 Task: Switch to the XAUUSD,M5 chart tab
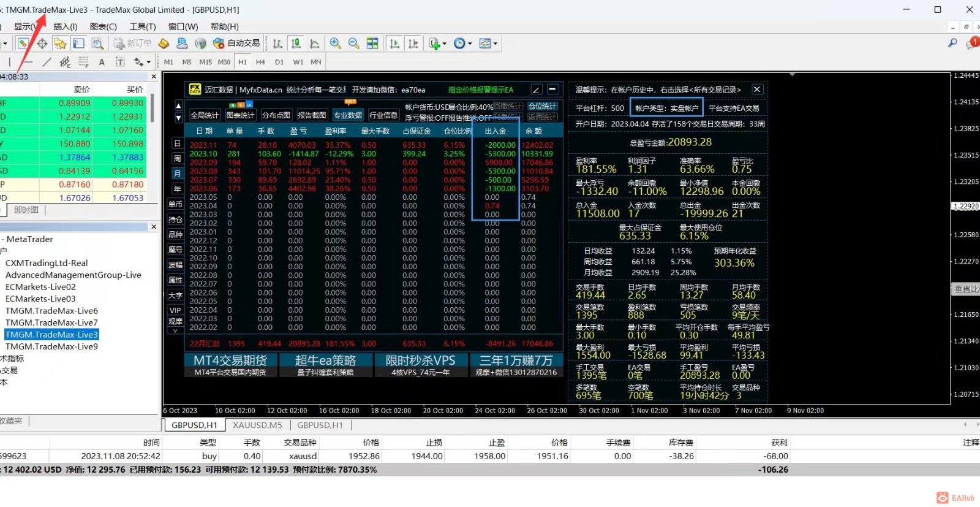257,425
